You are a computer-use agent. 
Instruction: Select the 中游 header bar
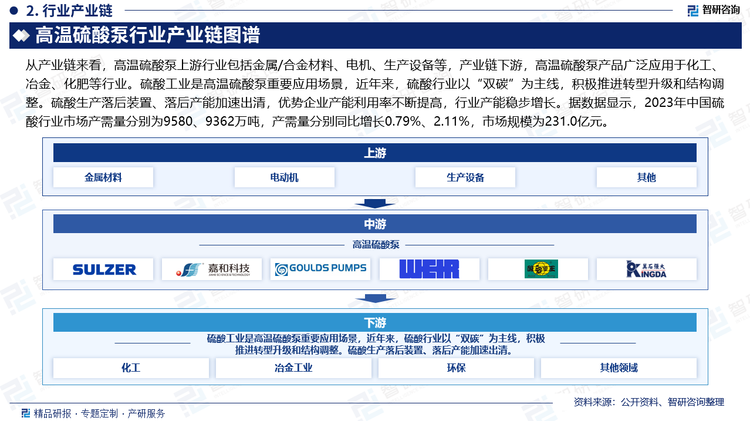coord(375,224)
